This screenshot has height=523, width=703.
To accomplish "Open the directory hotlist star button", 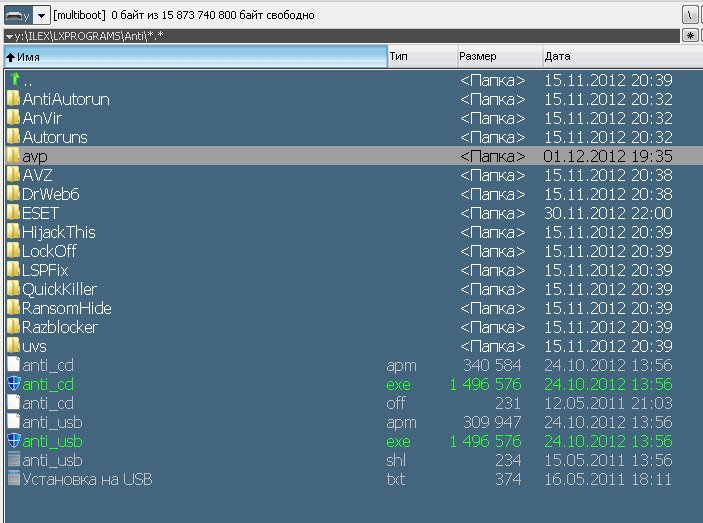I will tap(689, 35).
